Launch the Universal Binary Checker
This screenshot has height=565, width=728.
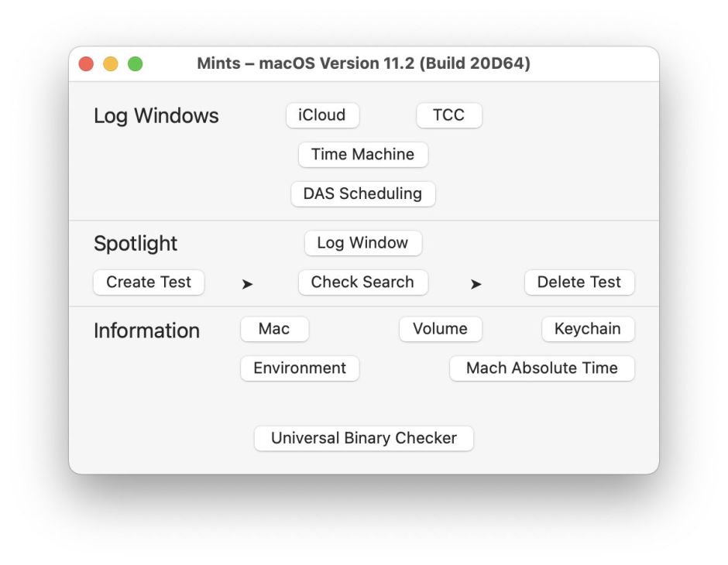(x=364, y=438)
